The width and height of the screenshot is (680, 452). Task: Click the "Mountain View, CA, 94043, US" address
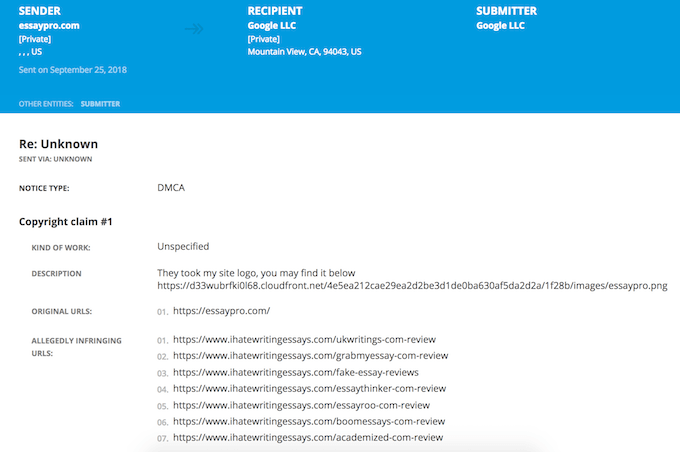(304, 52)
